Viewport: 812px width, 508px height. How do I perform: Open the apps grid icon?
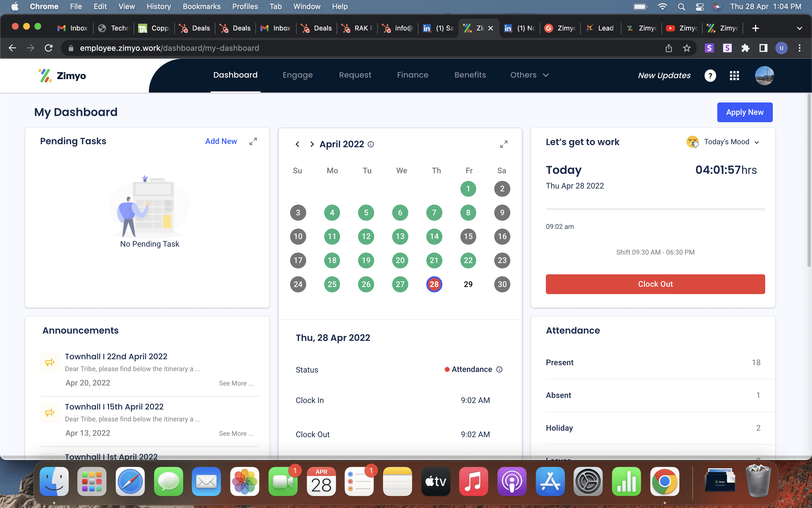pyautogui.click(x=734, y=76)
